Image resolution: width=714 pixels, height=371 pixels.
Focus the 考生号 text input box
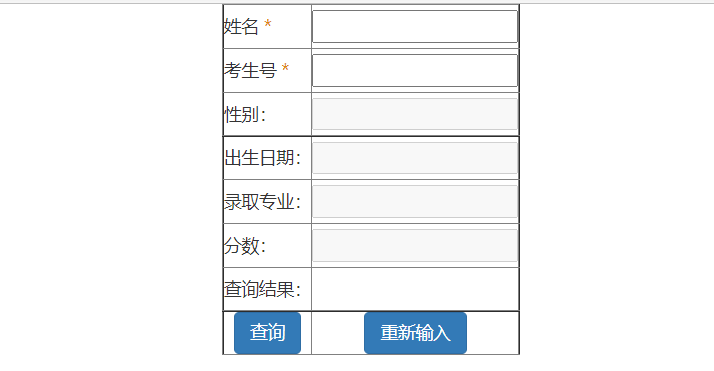[x=415, y=71]
